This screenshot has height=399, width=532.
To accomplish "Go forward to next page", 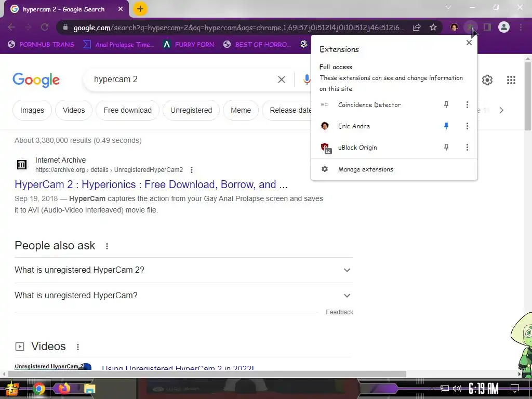I will (x=28, y=27).
